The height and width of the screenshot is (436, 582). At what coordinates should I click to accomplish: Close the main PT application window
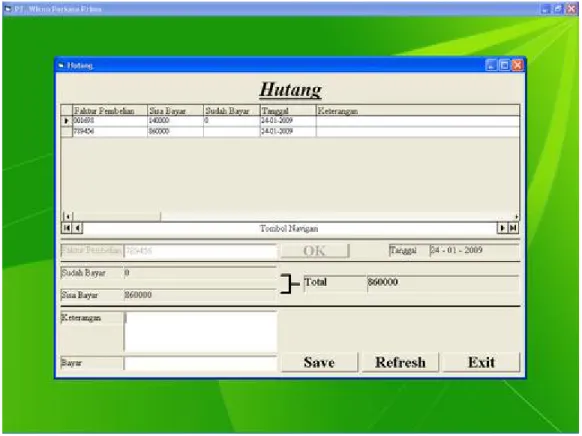click(x=572, y=9)
